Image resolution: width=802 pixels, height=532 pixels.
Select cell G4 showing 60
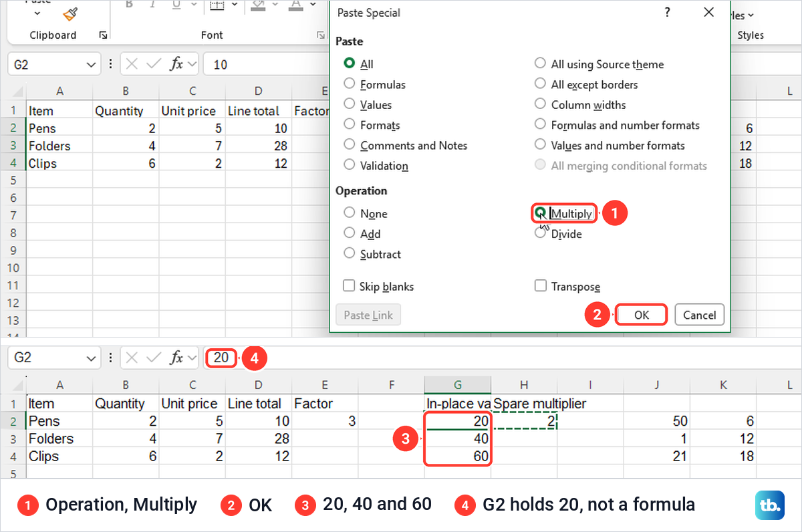[457, 456]
